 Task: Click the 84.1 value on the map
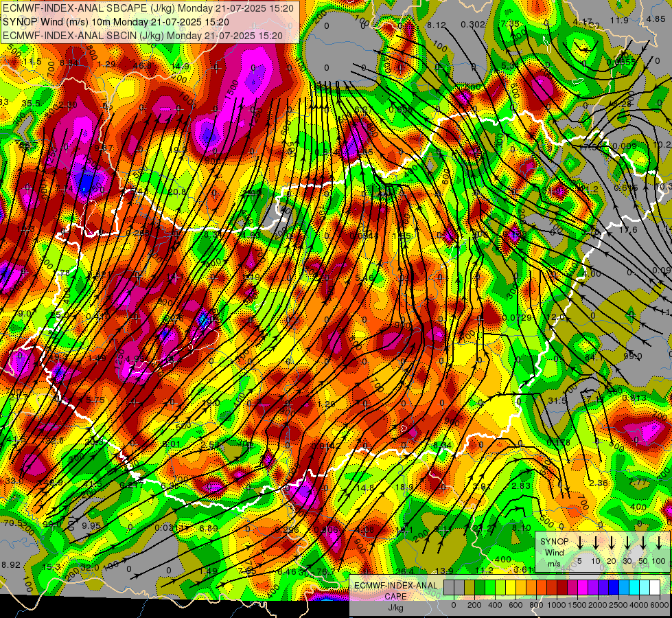[x=594, y=357]
